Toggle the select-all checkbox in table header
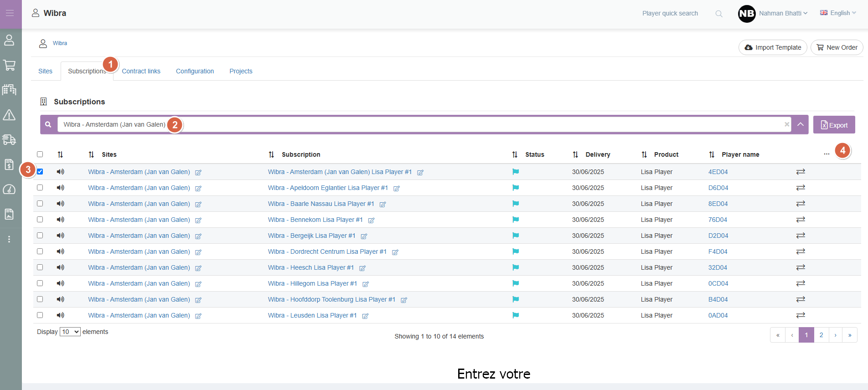The width and height of the screenshot is (868, 390). (40, 154)
